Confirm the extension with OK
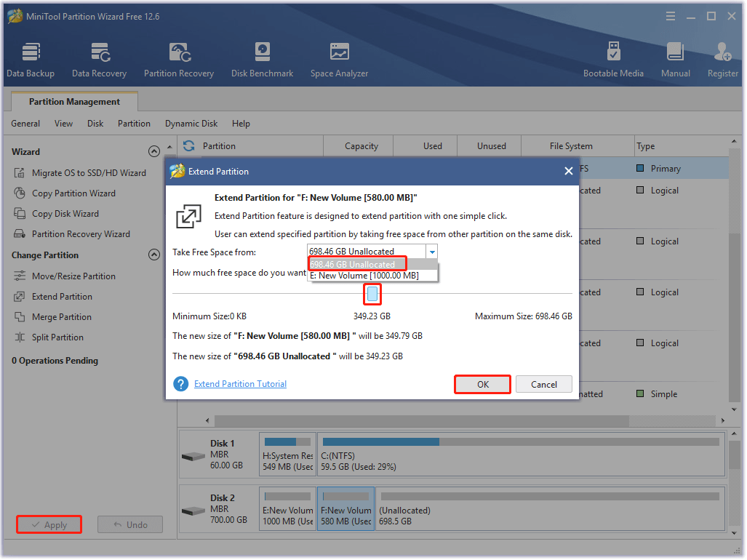The height and width of the screenshot is (560, 747). click(482, 384)
